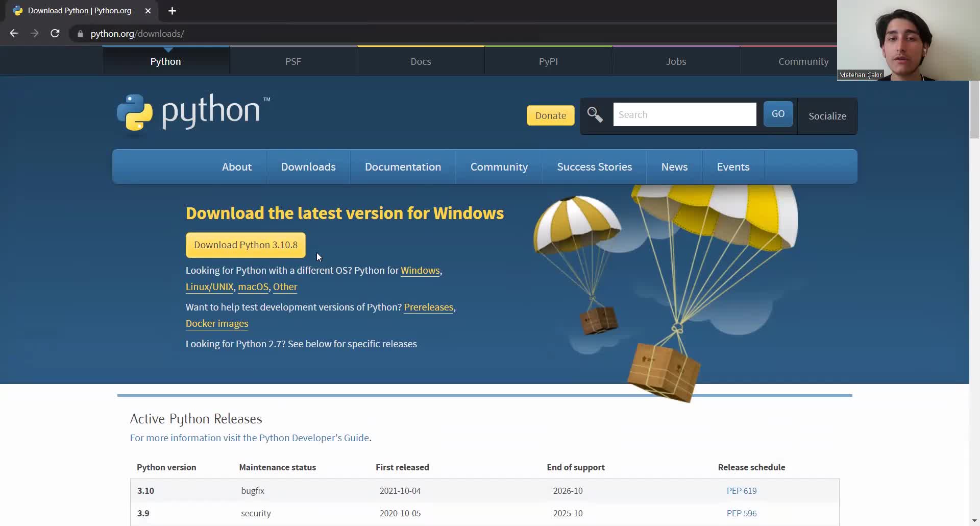Open the News menu
980x526 pixels.
pyautogui.click(x=674, y=167)
